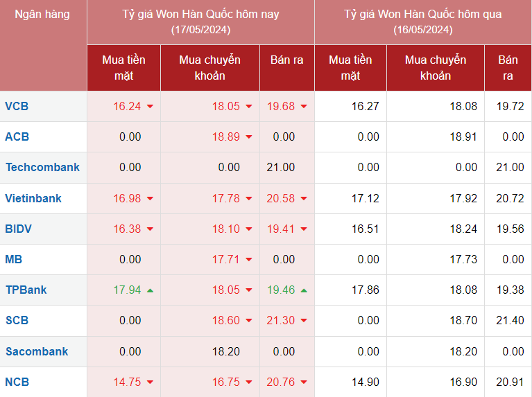Click the 'Ngân hàng' column header
Screen dimensions: 532x397
pos(42,14)
